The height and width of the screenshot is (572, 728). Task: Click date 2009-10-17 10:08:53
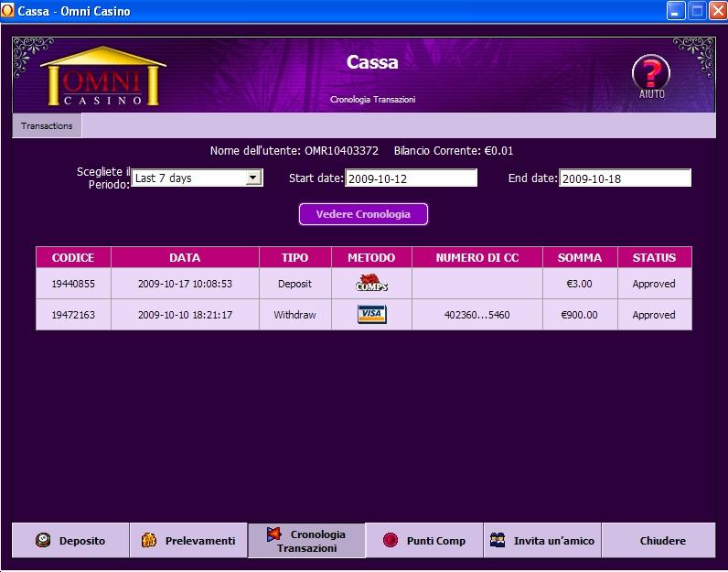pos(185,284)
